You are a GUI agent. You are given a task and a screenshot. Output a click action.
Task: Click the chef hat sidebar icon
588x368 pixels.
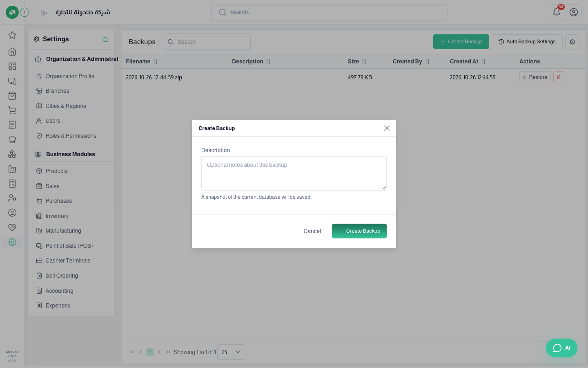(12, 139)
